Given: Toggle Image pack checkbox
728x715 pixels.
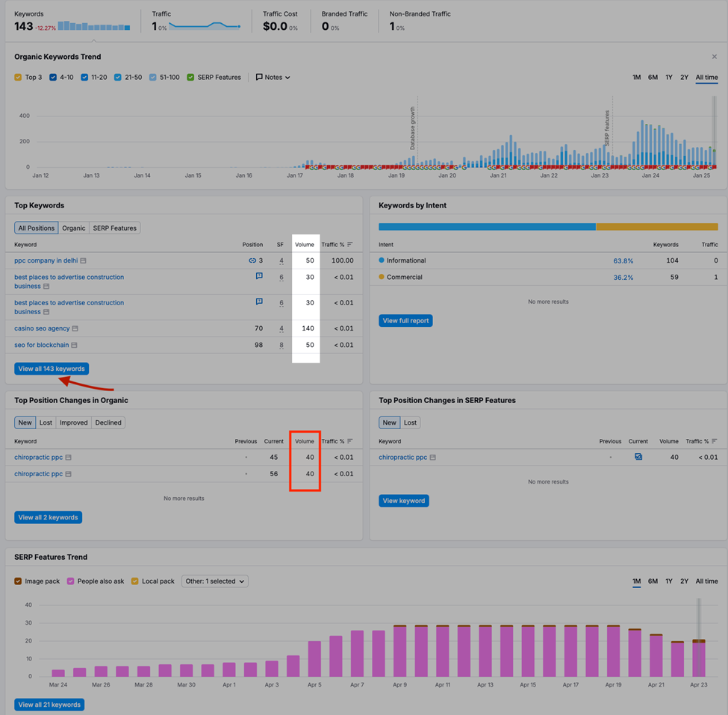Looking at the screenshot, I should (18, 581).
